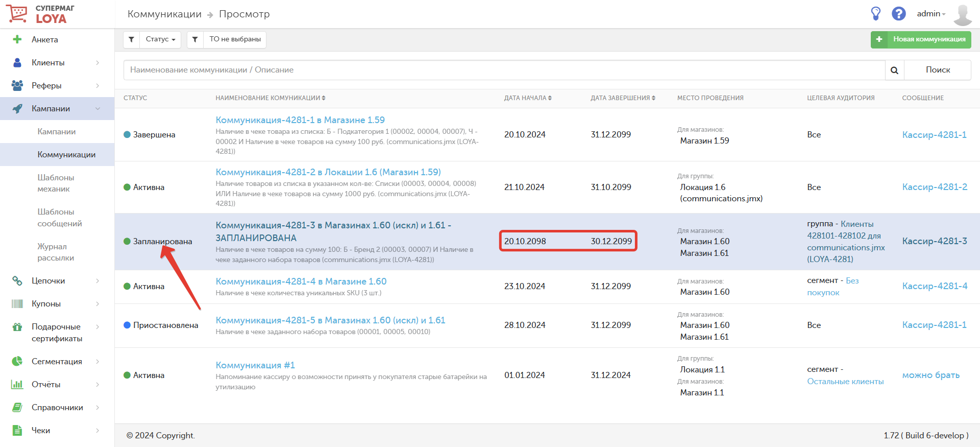Focus the Наименование коммуникации search field
Screen dimensions: 980x447
click(504, 70)
